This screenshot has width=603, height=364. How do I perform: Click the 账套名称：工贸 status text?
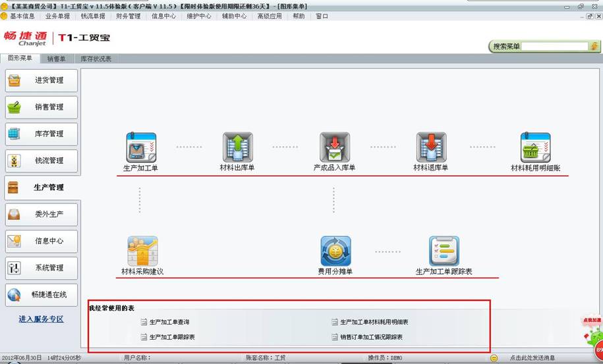266,358
